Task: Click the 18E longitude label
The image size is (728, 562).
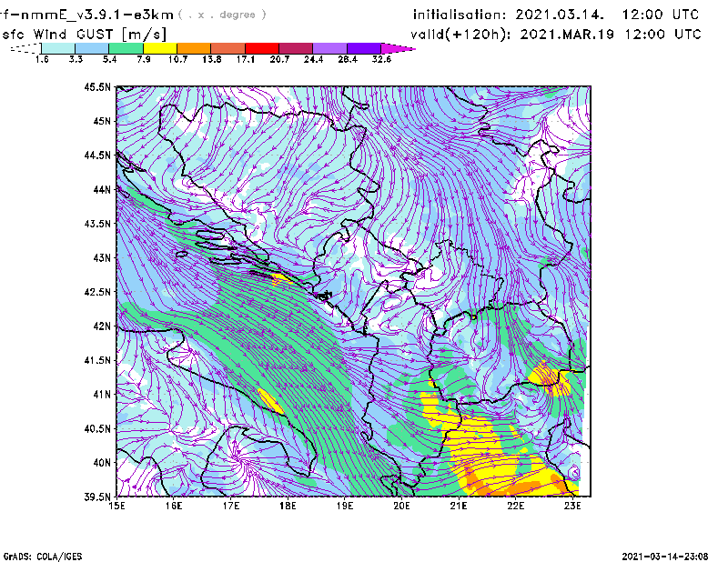Action: pyautogui.click(x=288, y=506)
